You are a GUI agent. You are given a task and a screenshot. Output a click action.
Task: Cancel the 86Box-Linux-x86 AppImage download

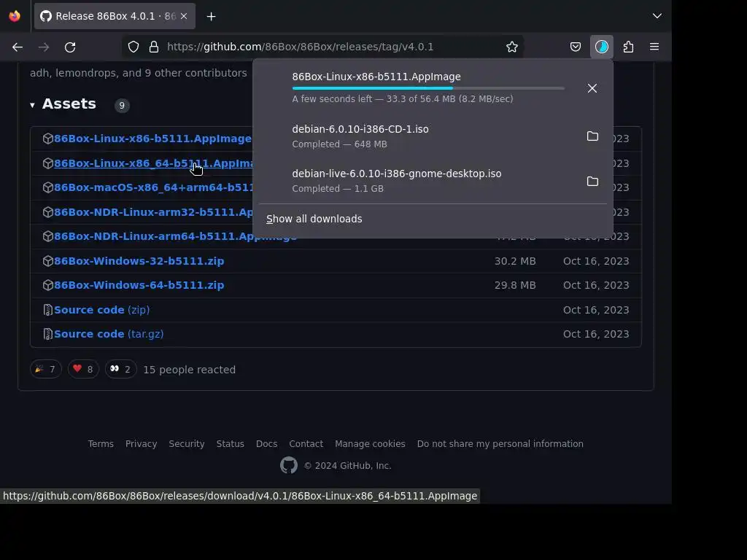coord(592,88)
